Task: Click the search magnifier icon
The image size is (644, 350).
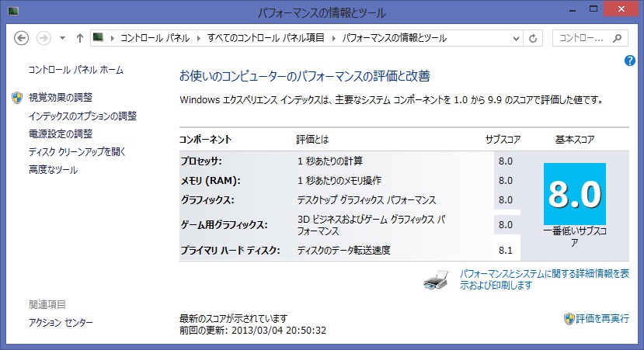Action: 617,38
